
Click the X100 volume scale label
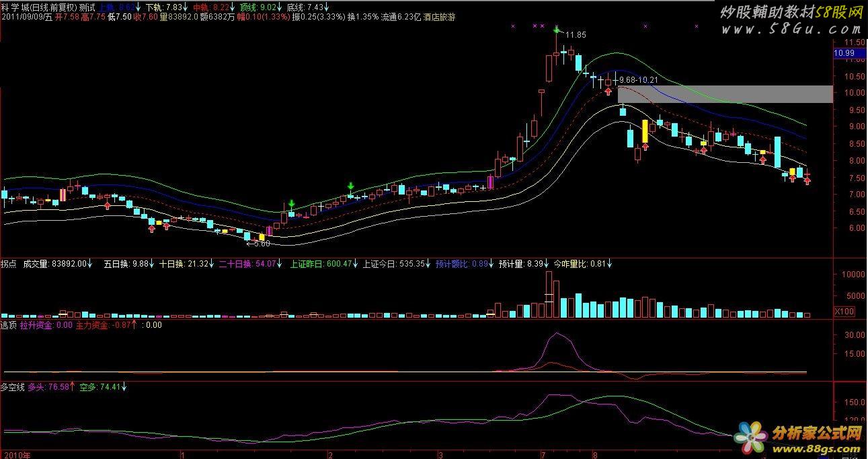(843, 312)
